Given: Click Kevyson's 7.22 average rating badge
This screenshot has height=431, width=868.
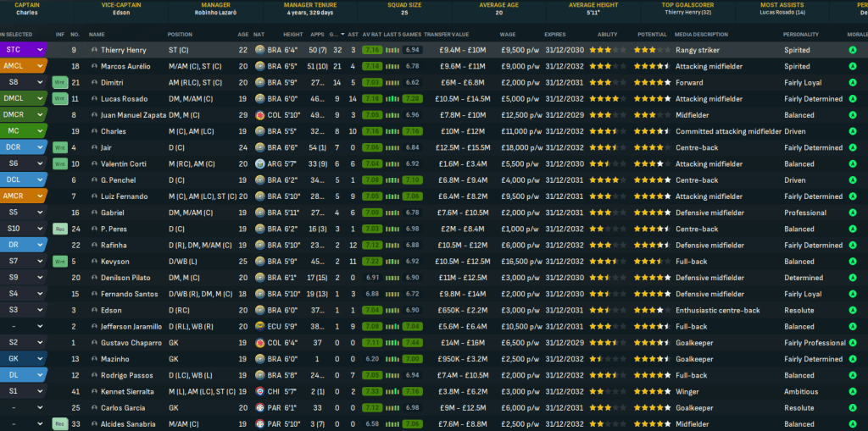Looking at the screenshot, I should (x=371, y=262).
